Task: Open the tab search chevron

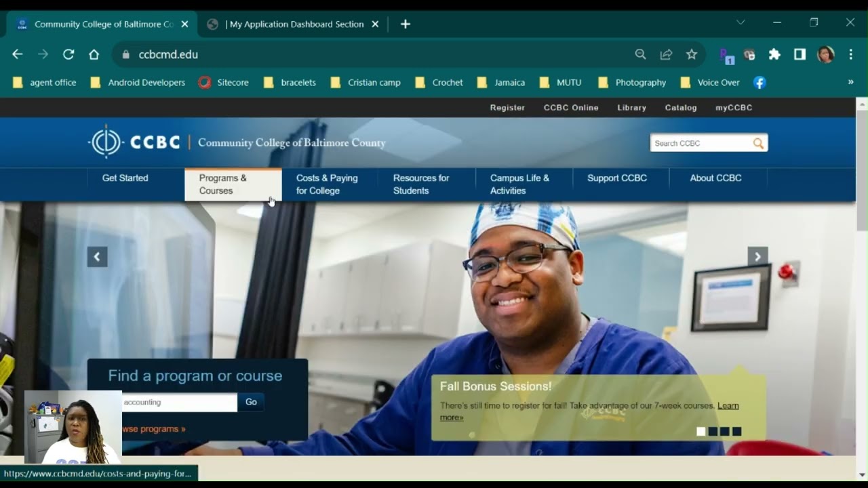Action: tap(741, 22)
